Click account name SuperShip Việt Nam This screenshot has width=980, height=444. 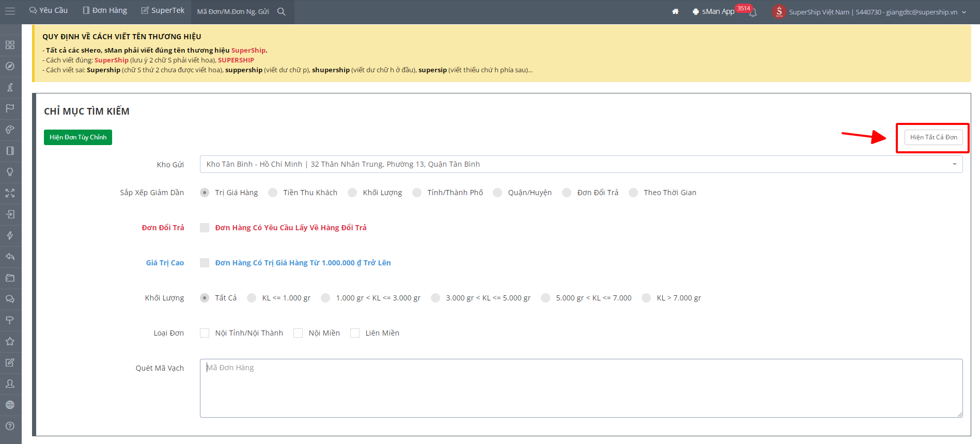point(819,12)
